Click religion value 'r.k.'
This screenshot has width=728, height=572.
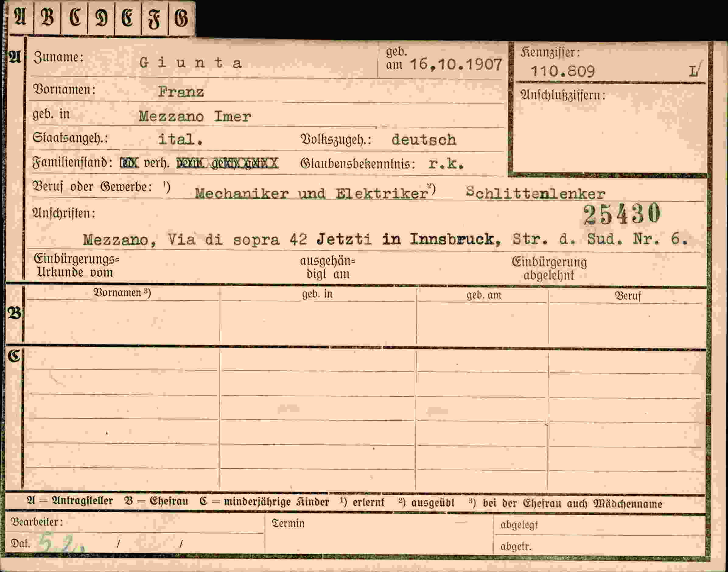tap(446, 164)
